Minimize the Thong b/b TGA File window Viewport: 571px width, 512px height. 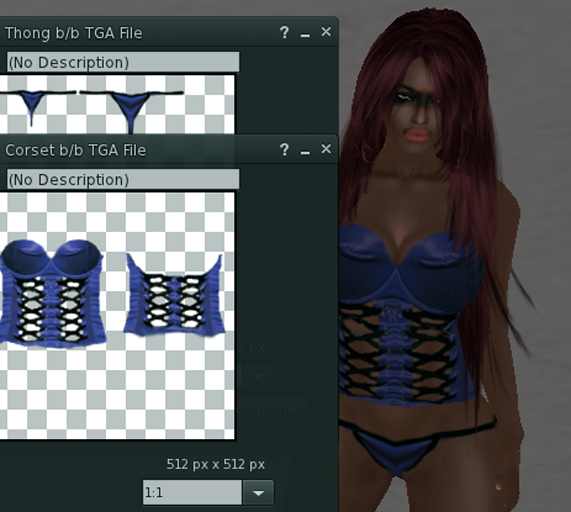click(305, 35)
